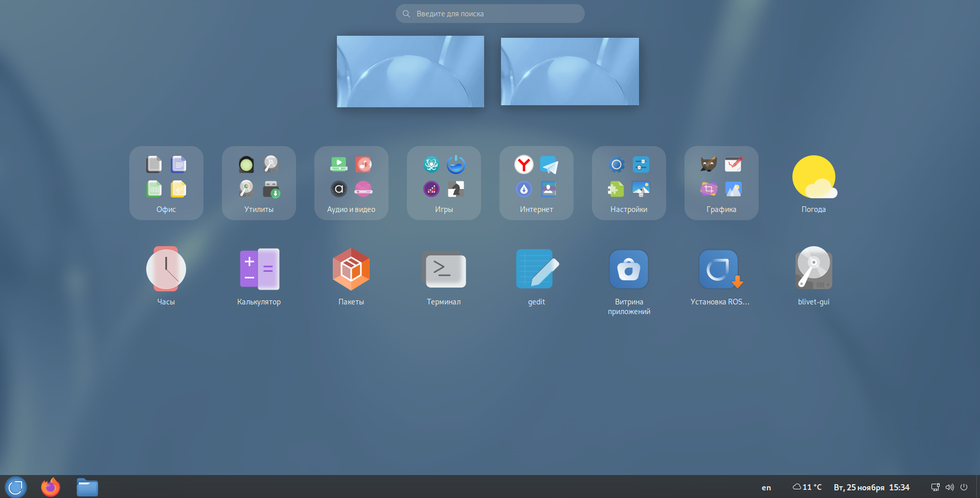980x498 pixels.
Task: Launch the Погода weather app
Action: coord(814,183)
